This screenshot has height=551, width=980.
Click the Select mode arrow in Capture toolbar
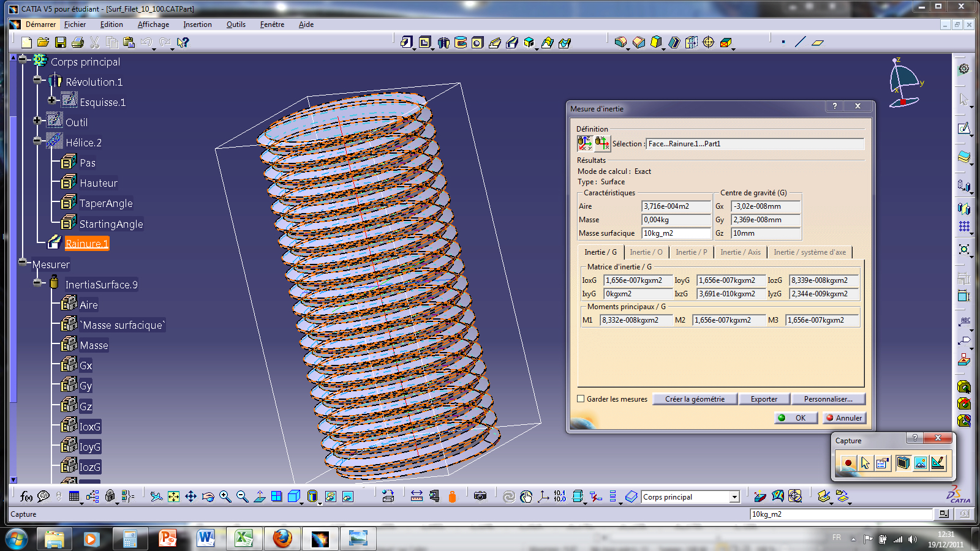pyautogui.click(x=865, y=463)
